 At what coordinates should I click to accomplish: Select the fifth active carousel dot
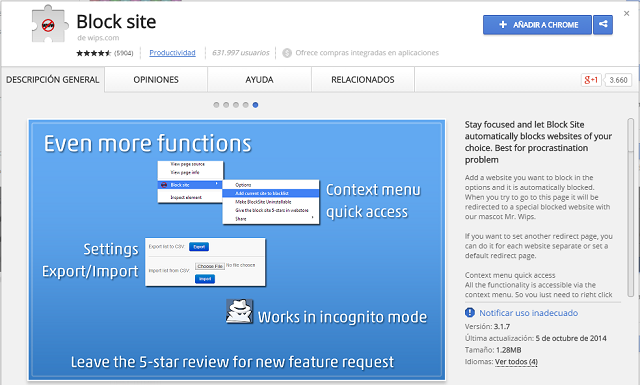tap(256, 105)
